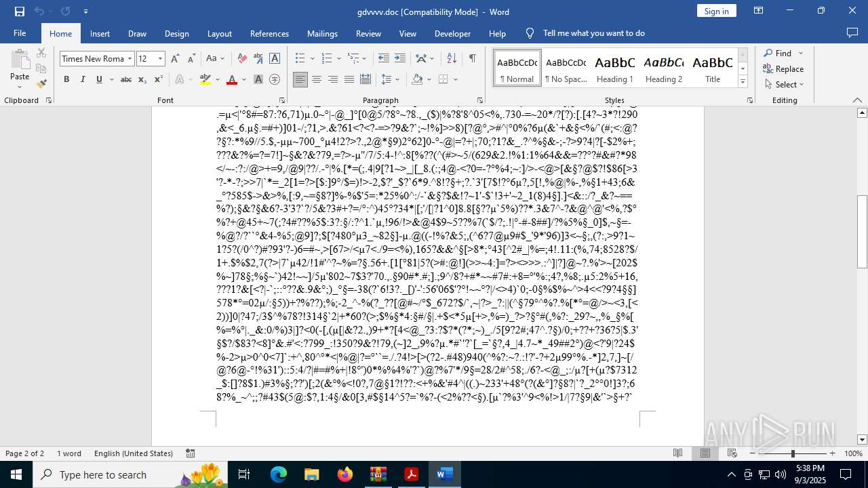Expand the Borders dropdown arrow
The width and height of the screenshot is (868, 488).
[x=456, y=79]
